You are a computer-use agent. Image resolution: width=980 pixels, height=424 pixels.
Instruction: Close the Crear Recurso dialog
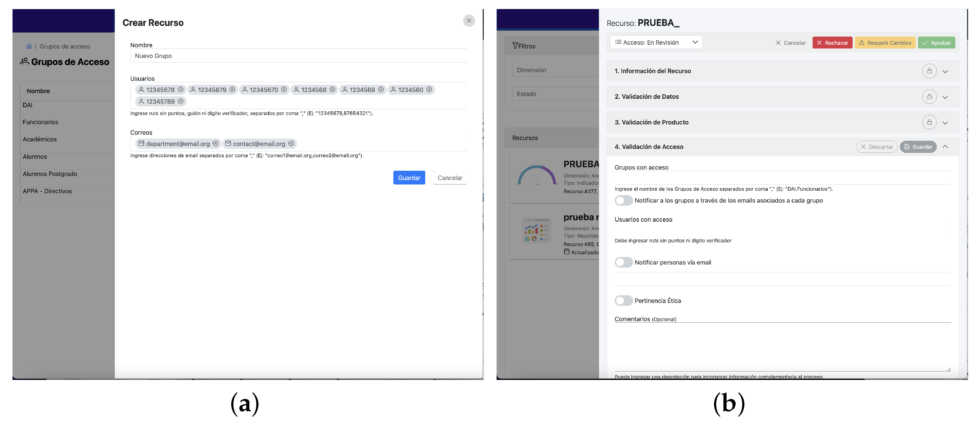(469, 21)
